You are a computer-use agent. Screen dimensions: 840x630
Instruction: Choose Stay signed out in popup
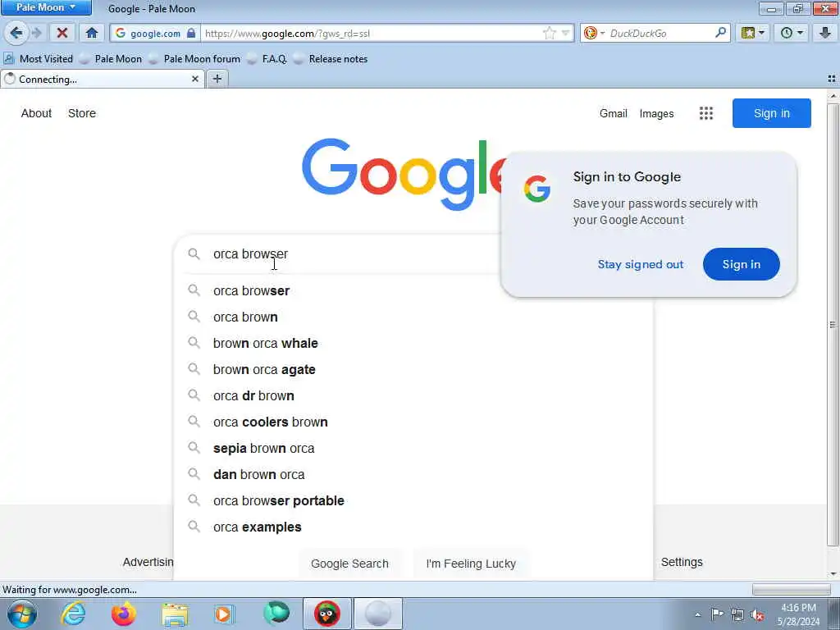click(640, 264)
